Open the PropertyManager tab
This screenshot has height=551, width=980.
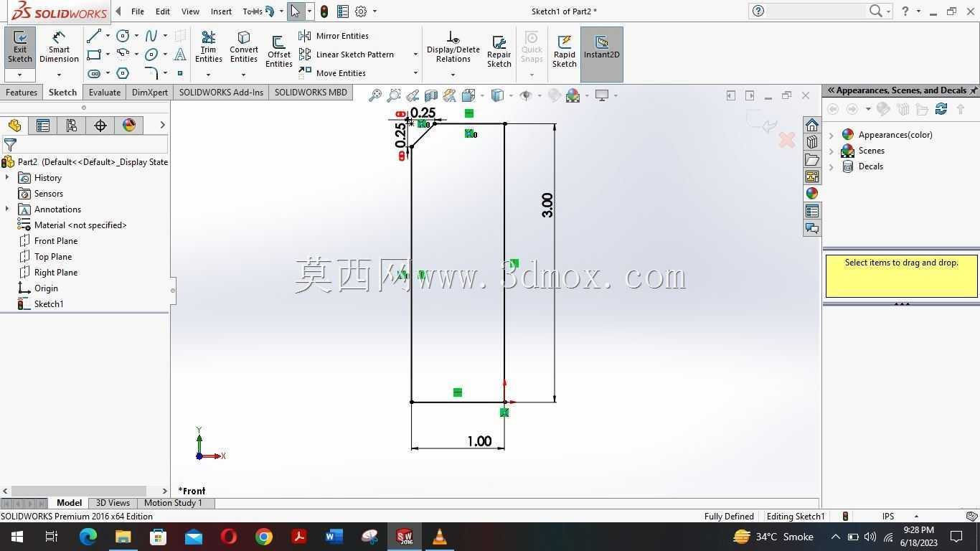point(43,126)
